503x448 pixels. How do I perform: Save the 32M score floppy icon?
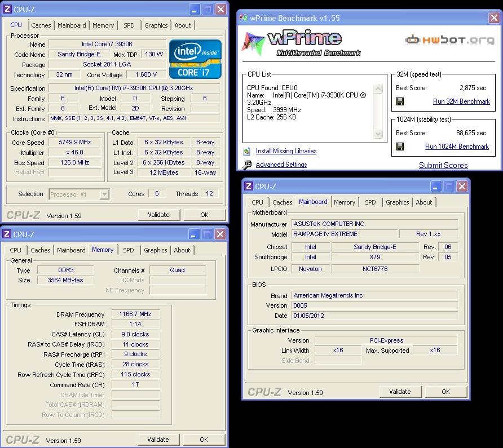[400, 101]
